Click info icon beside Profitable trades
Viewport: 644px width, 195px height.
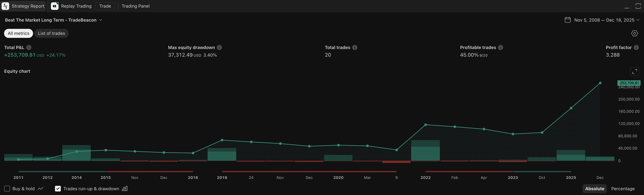point(500,48)
